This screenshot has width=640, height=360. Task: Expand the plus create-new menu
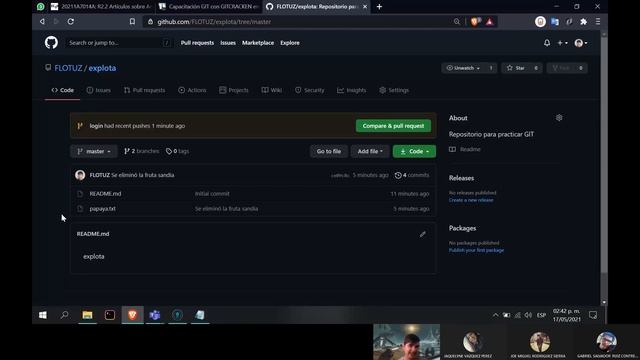click(562, 43)
